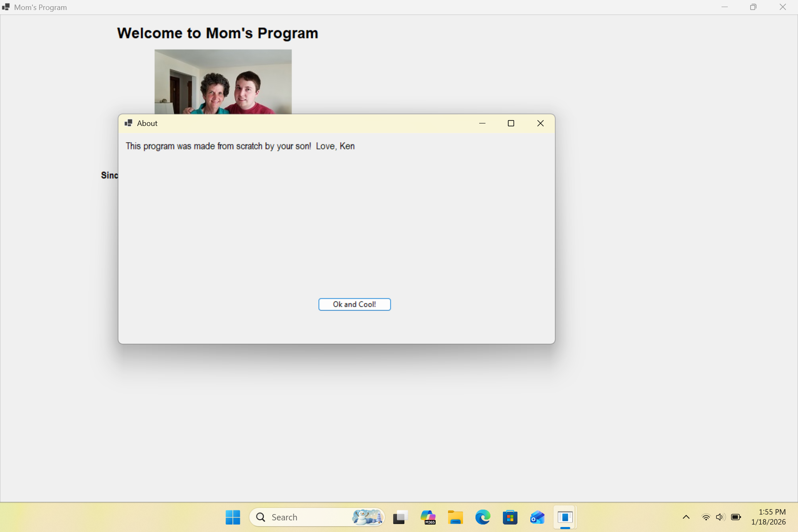This screenshot has width=798, height=532.
Task: Maximize the About dialog window
Action: (x=511, y=123)
